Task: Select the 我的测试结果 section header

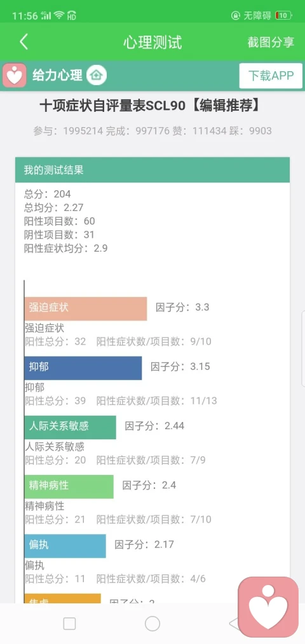Action: (152, 170)
